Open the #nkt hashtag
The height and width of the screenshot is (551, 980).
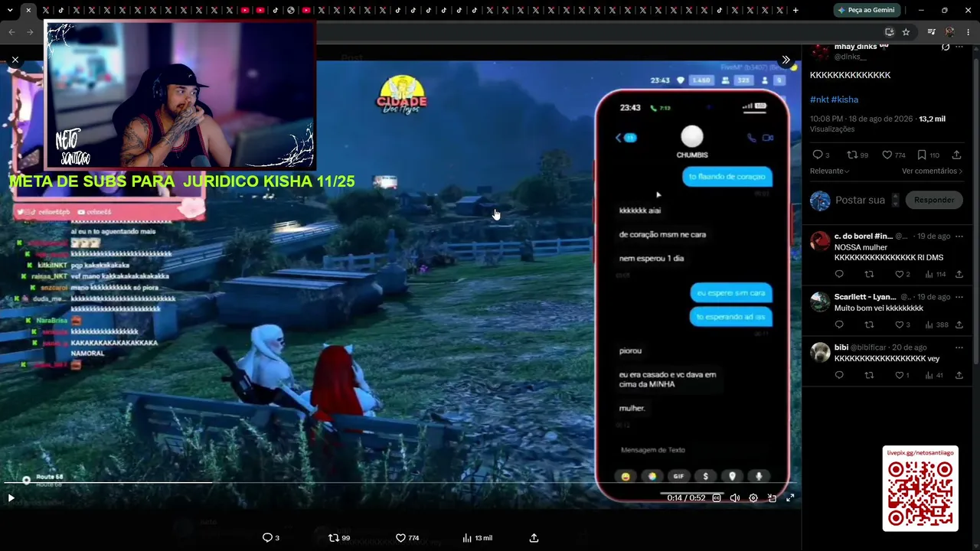point(819,99)
